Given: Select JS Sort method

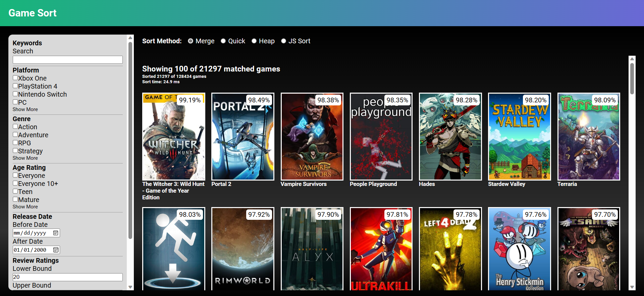Looking at the screenshot, I should [x=283, y=41].
